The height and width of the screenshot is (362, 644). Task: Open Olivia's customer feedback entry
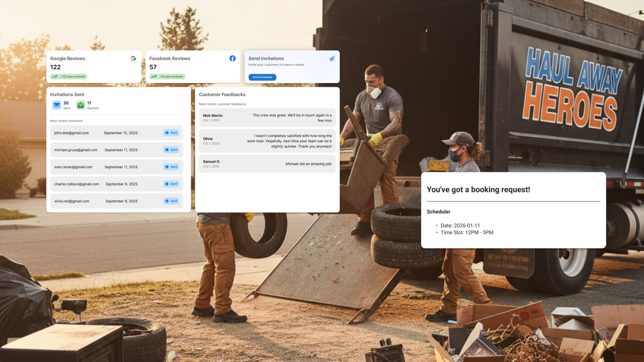pyautogui.click(x=267, y=141)
